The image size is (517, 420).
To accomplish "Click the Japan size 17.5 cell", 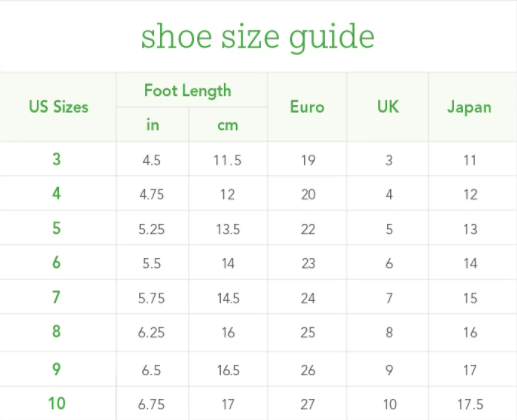I will tap(470, 405).
